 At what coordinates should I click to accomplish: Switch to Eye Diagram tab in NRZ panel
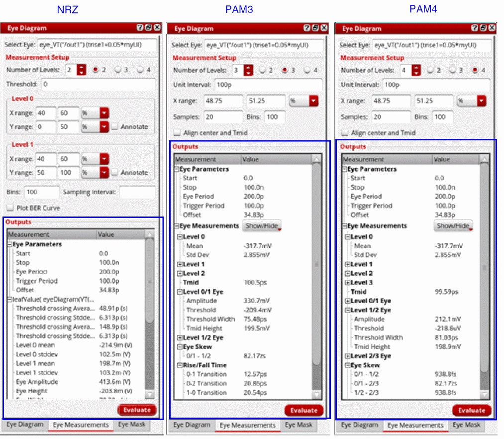(x=25, y=425)
